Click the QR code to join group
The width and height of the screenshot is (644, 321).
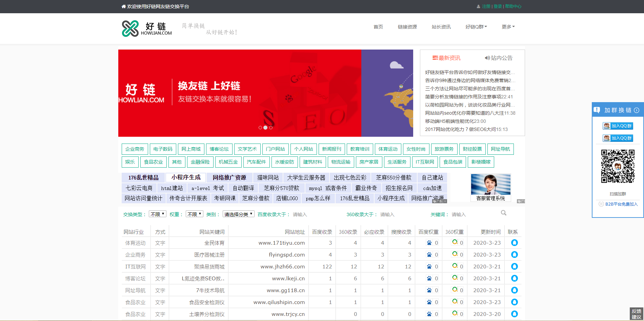click(618, 166)
